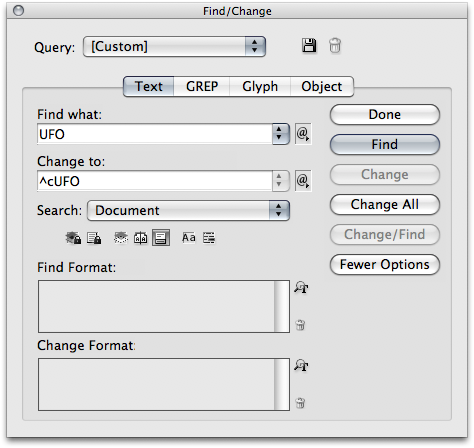Expand the Search Document dropdown
Image resolution: width=474 pixels, height=448 pixels.
click(188, 210)
